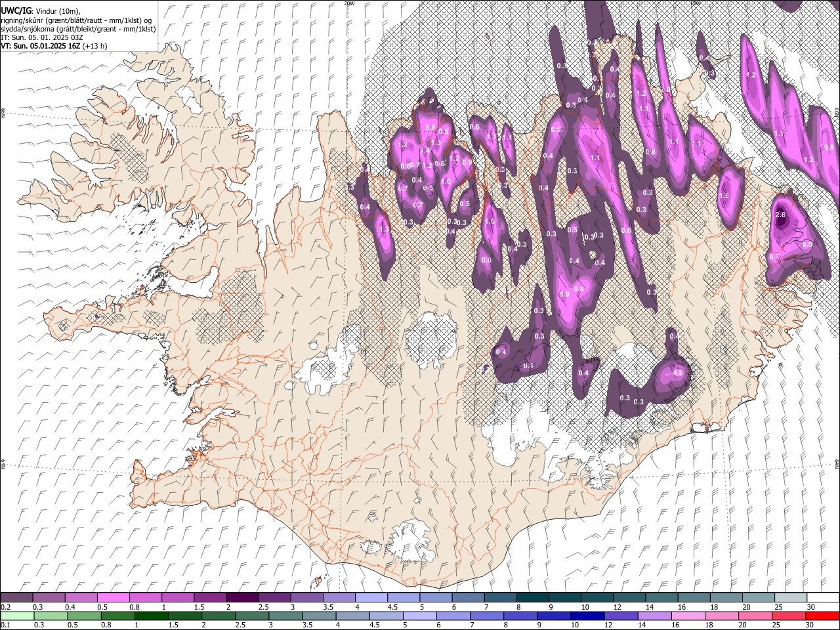This screenshot has width=840, height=630.
Task: Pick lower legend swatch between 10 and 12
Action: pos(587,616)
